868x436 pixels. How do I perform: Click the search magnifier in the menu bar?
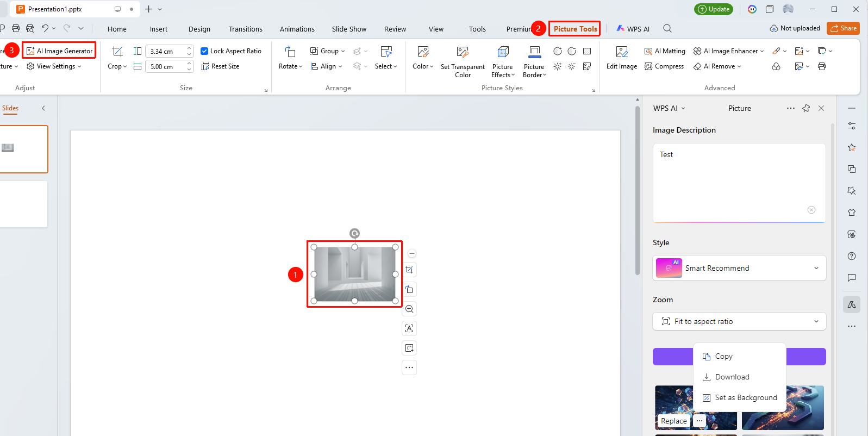point(667,29)
